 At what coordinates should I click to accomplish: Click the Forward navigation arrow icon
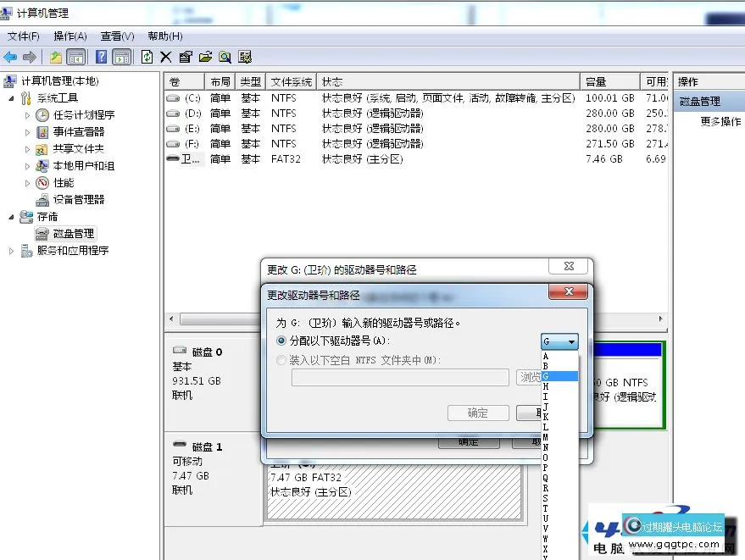pos(30,57)
